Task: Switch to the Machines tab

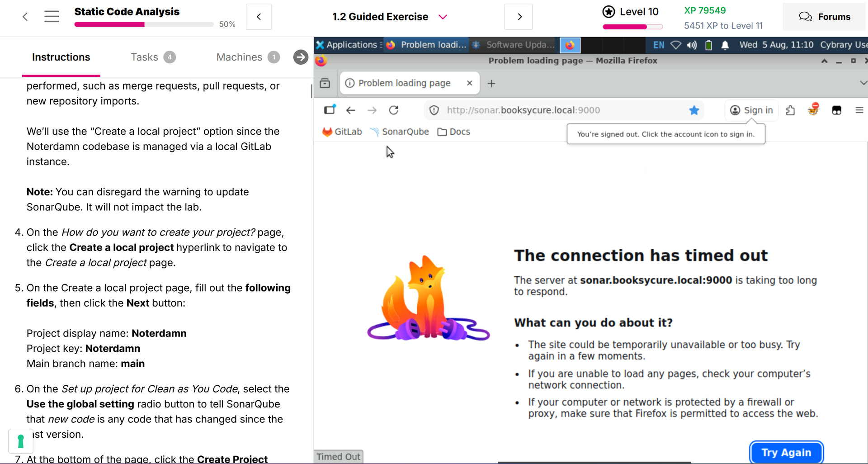Action: 248,57
